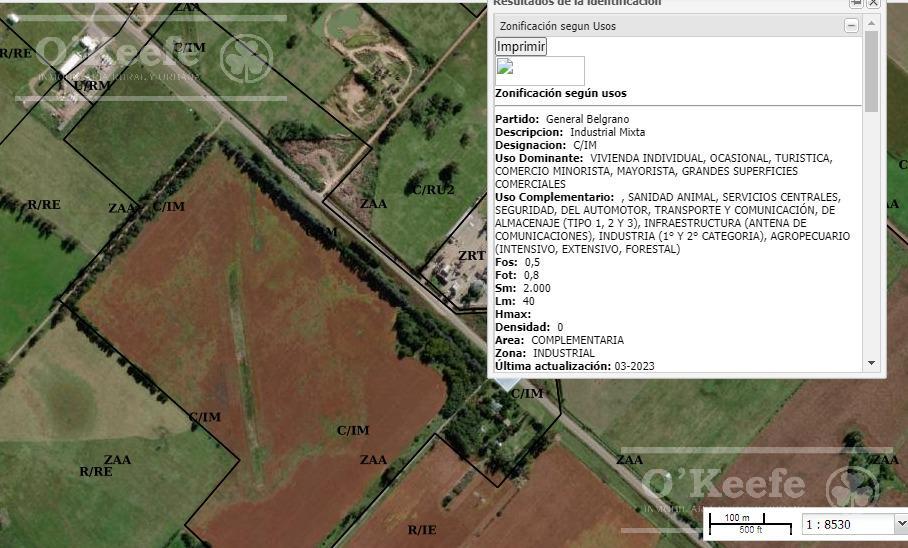
Task: Click the results panel scrollbar thumb
Action: (x=871, y=71)
